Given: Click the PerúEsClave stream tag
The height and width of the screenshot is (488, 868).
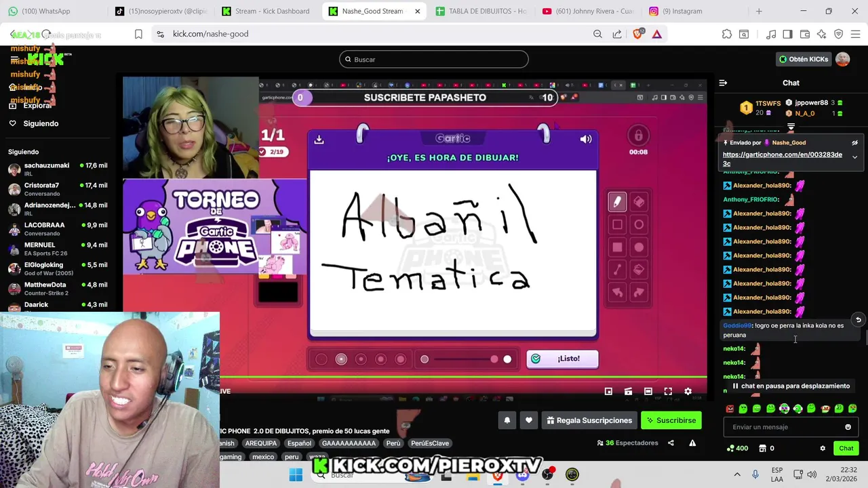Looking at the screenshot, I should [x=430, y=443].
